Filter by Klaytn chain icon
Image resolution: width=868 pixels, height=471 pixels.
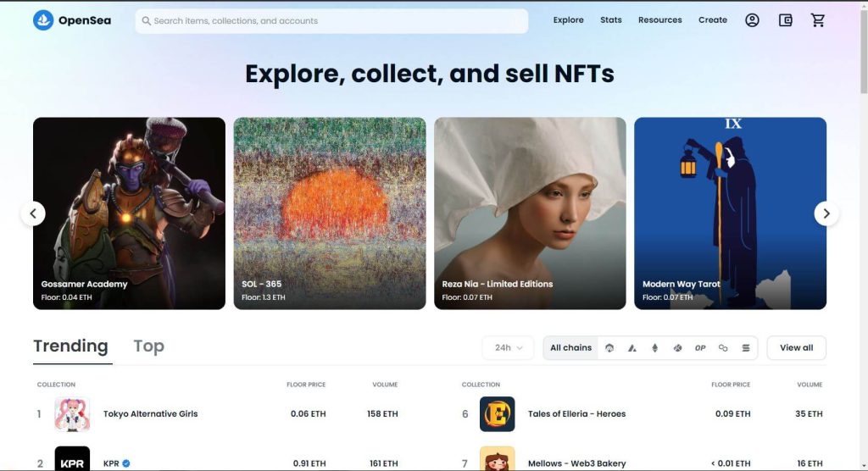click(x=677, y=348)
